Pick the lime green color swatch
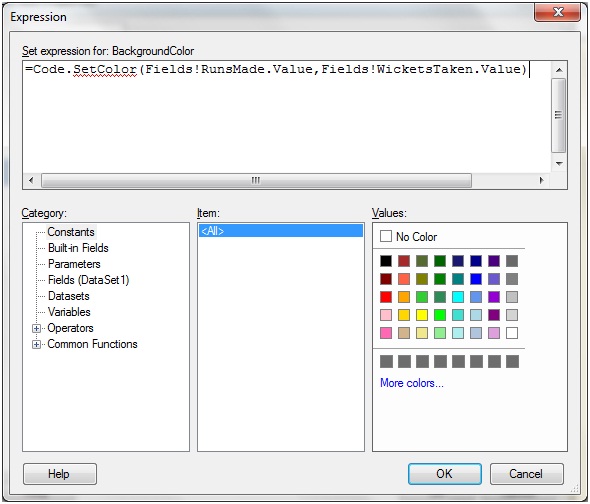Image resolution: width=590 pixels, height=504 pixels. (440, 315)
